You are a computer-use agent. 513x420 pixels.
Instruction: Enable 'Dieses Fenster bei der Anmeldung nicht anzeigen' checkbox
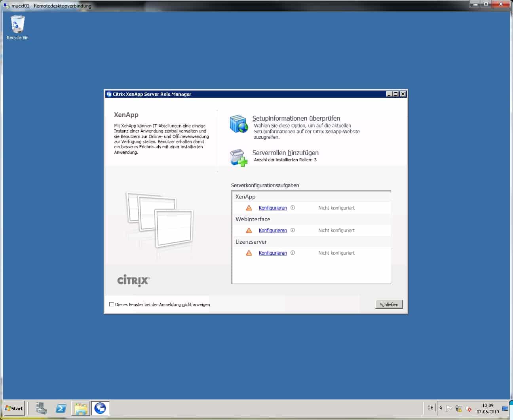pos(112,304)
